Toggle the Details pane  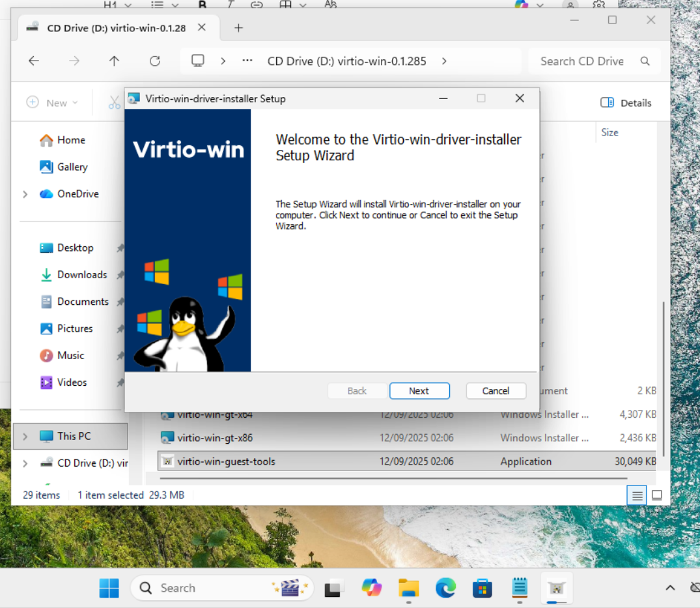tap(626, 103)
